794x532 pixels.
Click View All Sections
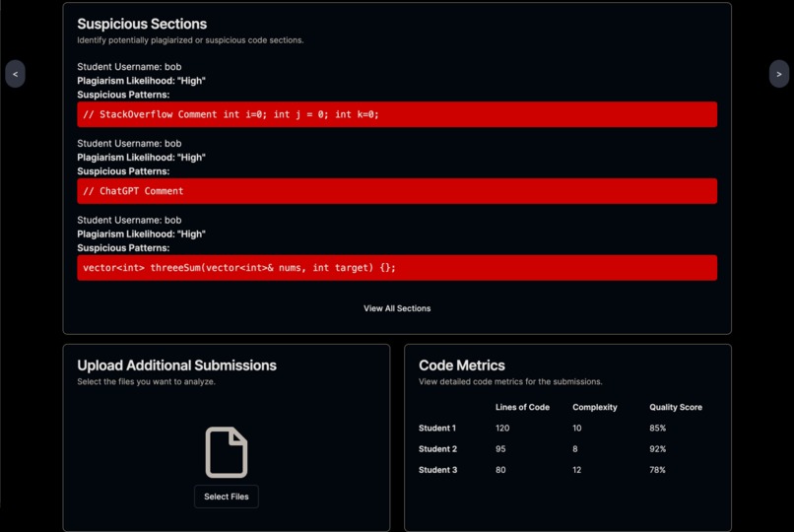(x=397, y=308)
